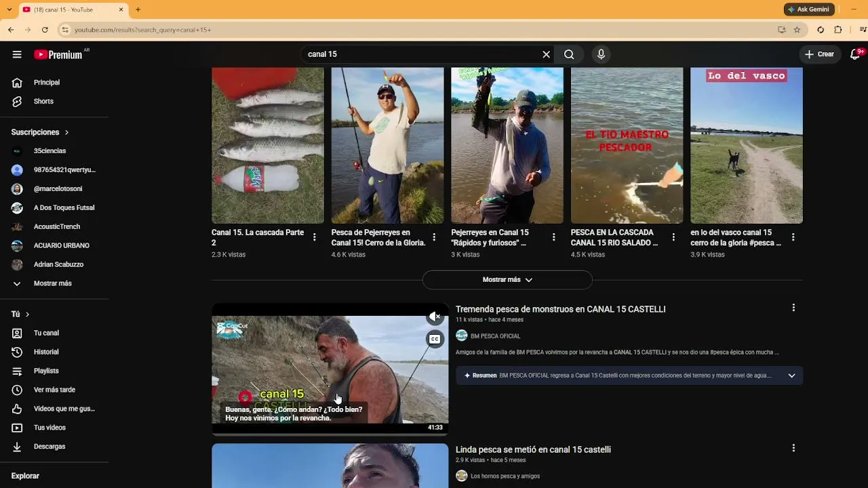Open the YouTube hamburger guide menu

point(17,54)
